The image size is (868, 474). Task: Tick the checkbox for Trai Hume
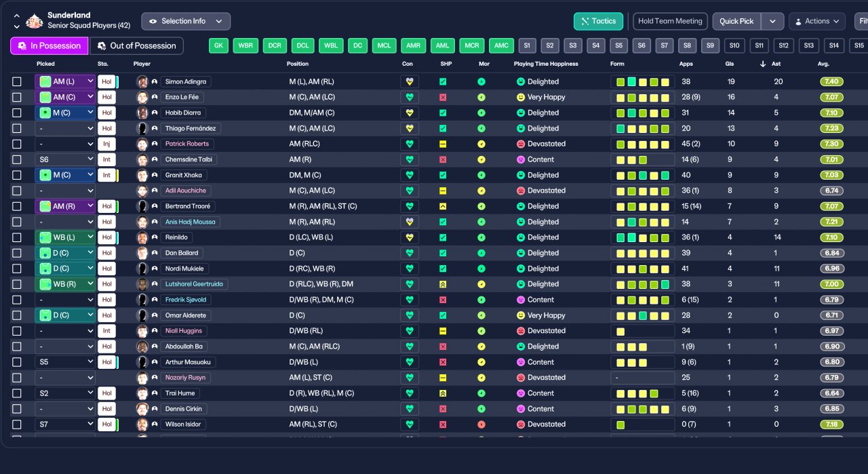[x=17, y=393]
